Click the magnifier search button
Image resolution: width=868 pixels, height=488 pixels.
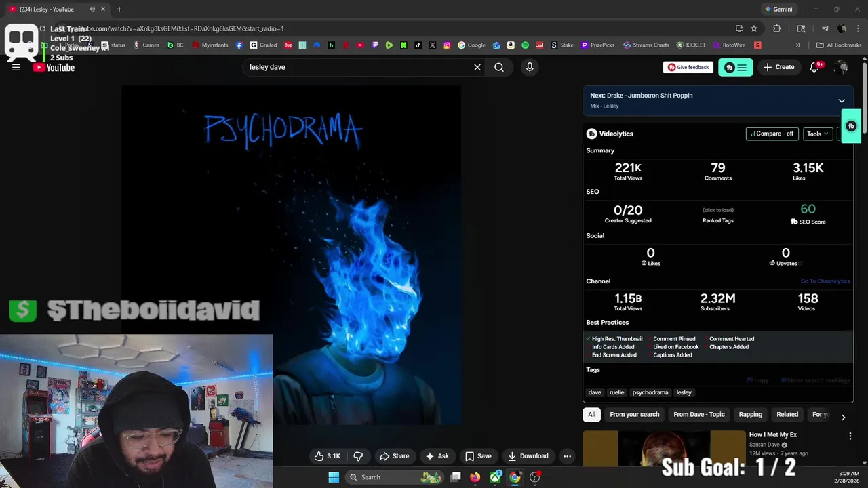(499, 67)
